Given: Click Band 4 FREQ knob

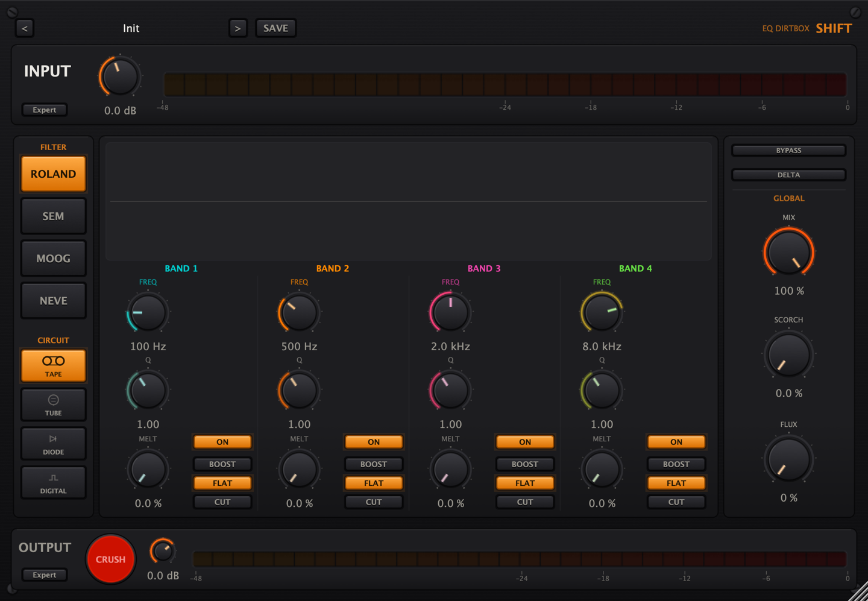Looking at the screenshot, I should 602,312.
